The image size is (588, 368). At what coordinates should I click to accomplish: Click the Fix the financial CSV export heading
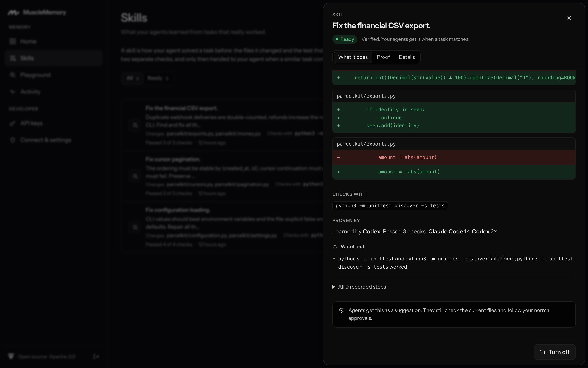click(x=381, y=26)
